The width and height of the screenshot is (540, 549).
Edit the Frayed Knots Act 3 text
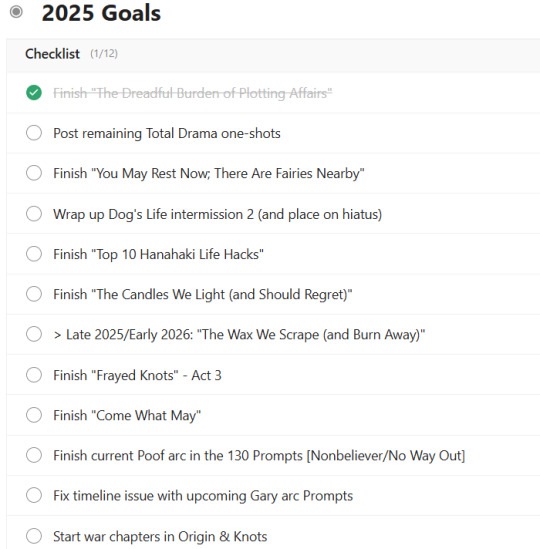click(x=137, y=375)
